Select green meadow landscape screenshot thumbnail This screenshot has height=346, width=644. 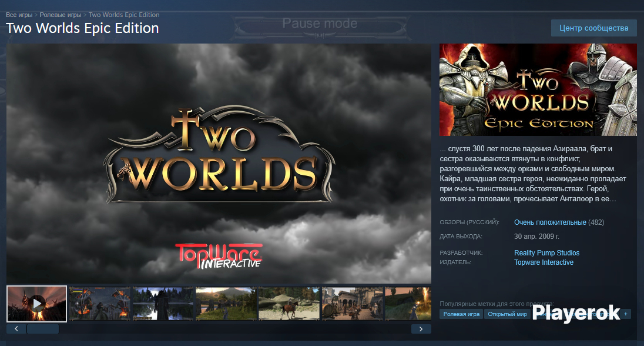click(226, 304)
